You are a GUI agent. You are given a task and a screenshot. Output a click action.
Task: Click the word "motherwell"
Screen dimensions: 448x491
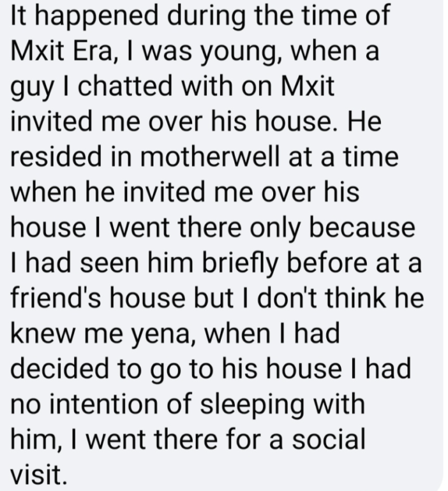click(209, 156)
